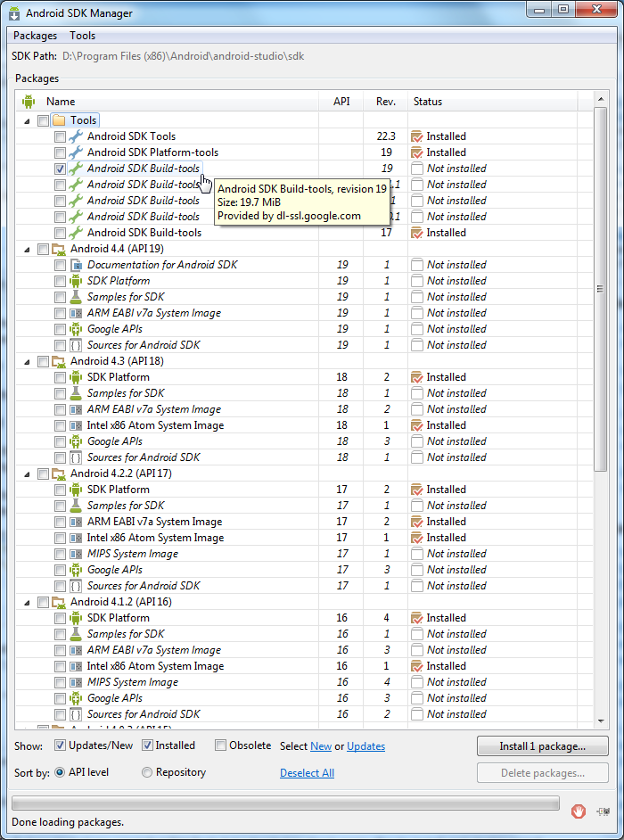This screenshot has width=624, height=840.
Task: Check the Documentation for Android SDK checkbox
Action: click(x=60, y=265)
